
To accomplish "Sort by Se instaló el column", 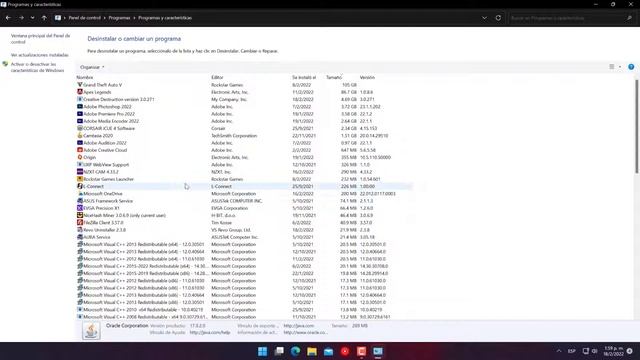I will tap(304, 77).
